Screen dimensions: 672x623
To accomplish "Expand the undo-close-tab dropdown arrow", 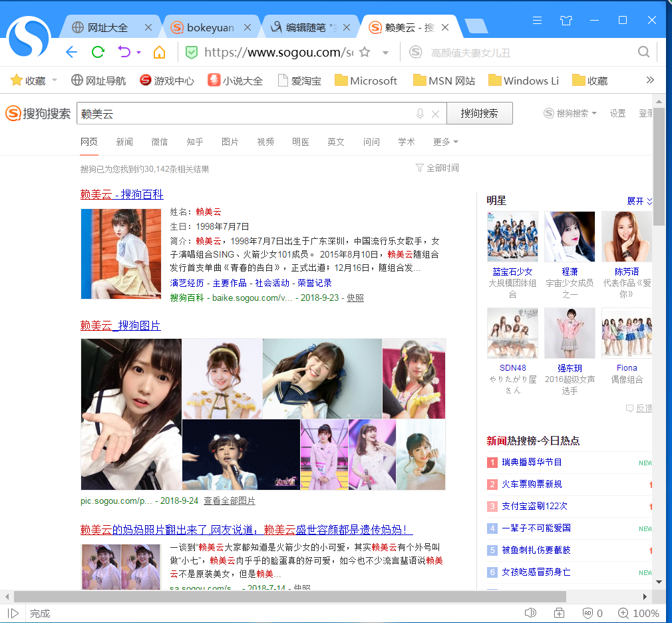I will coord(139,53).
